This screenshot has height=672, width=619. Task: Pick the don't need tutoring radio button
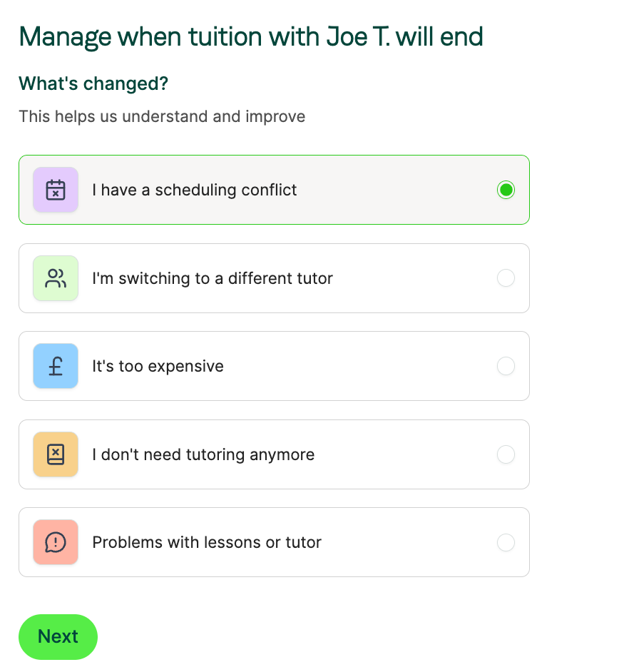(x=506, y=454)
